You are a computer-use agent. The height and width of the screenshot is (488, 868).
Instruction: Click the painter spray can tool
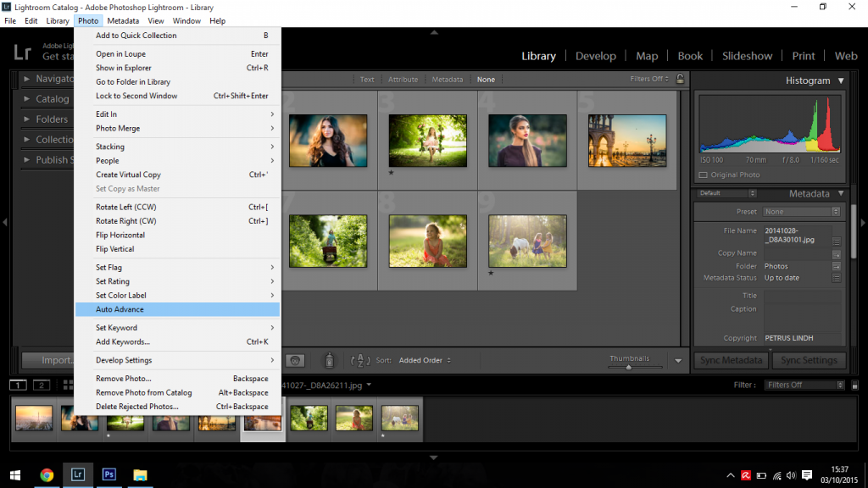(x=330, y=360)
